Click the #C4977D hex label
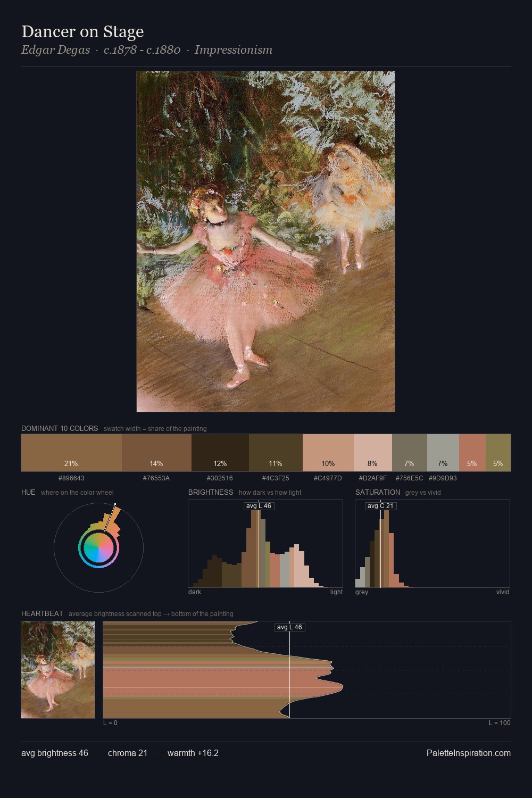Image resolution: width=532 pixels, height=798 pixels. pos(328,478)
